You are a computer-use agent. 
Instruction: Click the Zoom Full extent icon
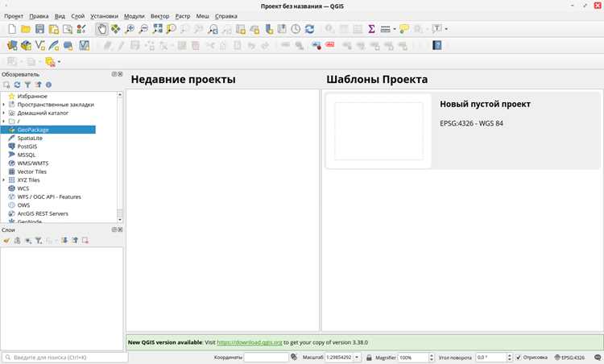[x=158, y=29]
